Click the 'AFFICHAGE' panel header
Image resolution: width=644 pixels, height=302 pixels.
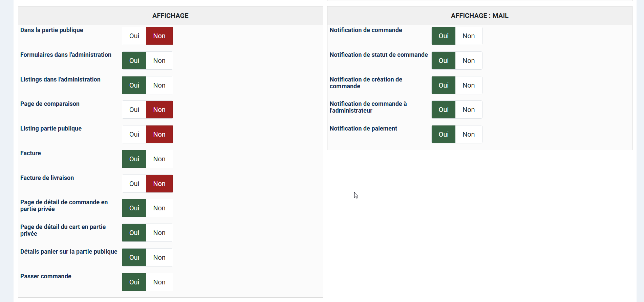point(170,16)
